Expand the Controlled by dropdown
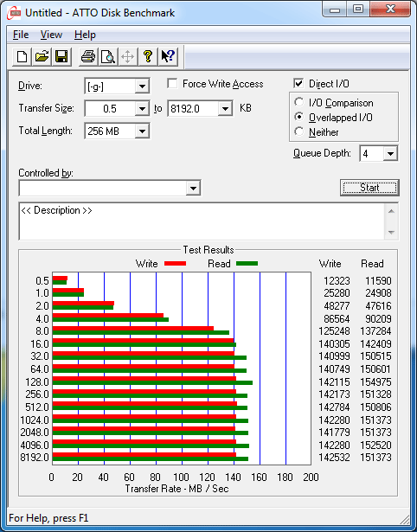Viewport: 417px width, 532px height. [193, 188]
